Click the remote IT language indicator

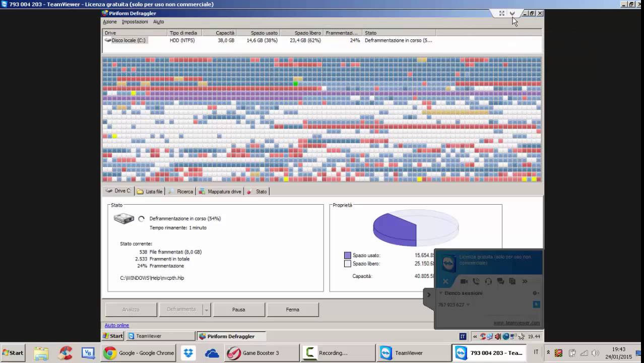pos(463,336)
